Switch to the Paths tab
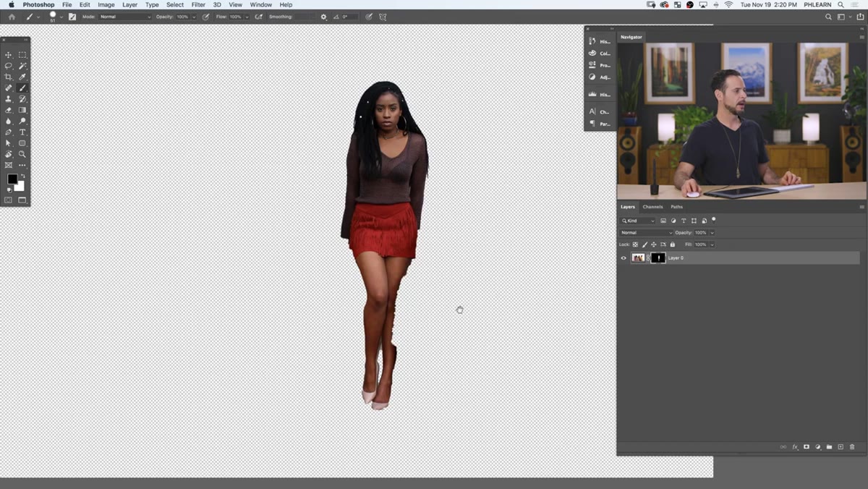The width and height of the screenshot is (868, 489). pos(676,207)
